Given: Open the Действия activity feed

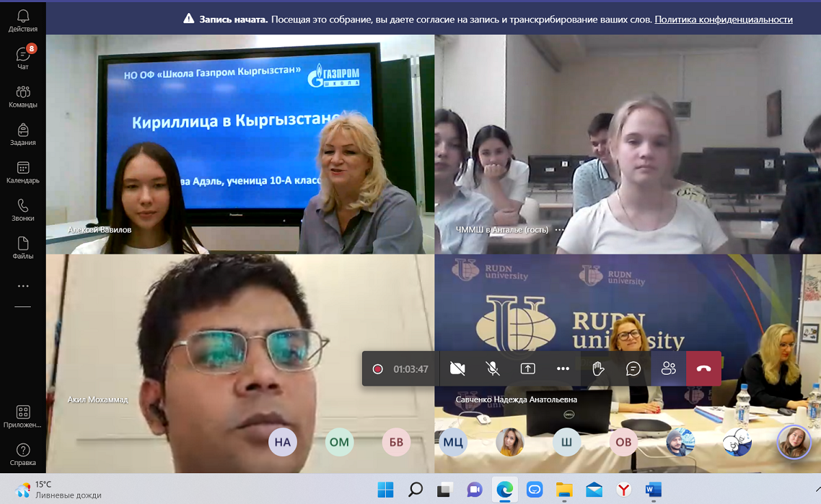Looking at the screenshot, I should [23, 21].
